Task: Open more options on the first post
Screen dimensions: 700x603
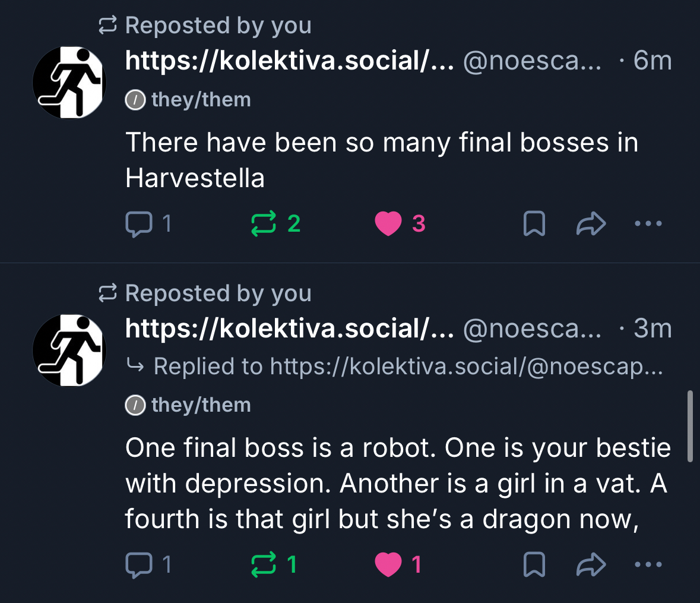Action: click(648, 224)
